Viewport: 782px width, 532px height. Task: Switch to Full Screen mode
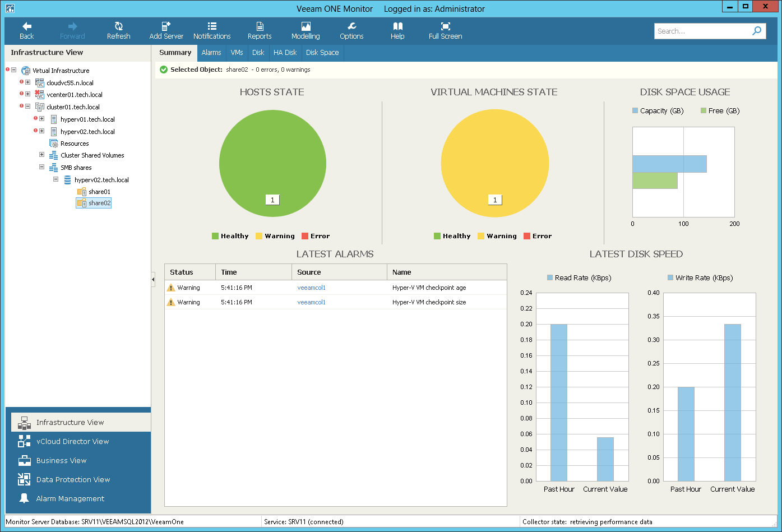click(445, 31)
